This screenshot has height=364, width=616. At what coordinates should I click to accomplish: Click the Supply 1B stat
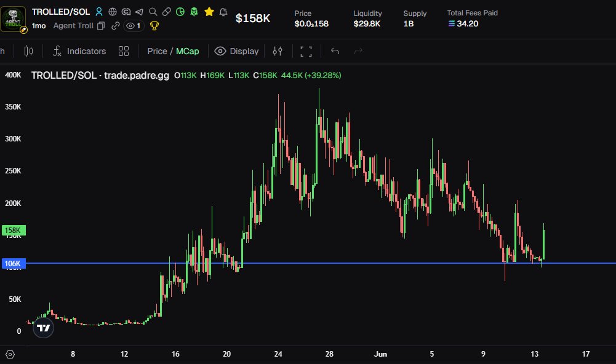[x=415, y=18]
